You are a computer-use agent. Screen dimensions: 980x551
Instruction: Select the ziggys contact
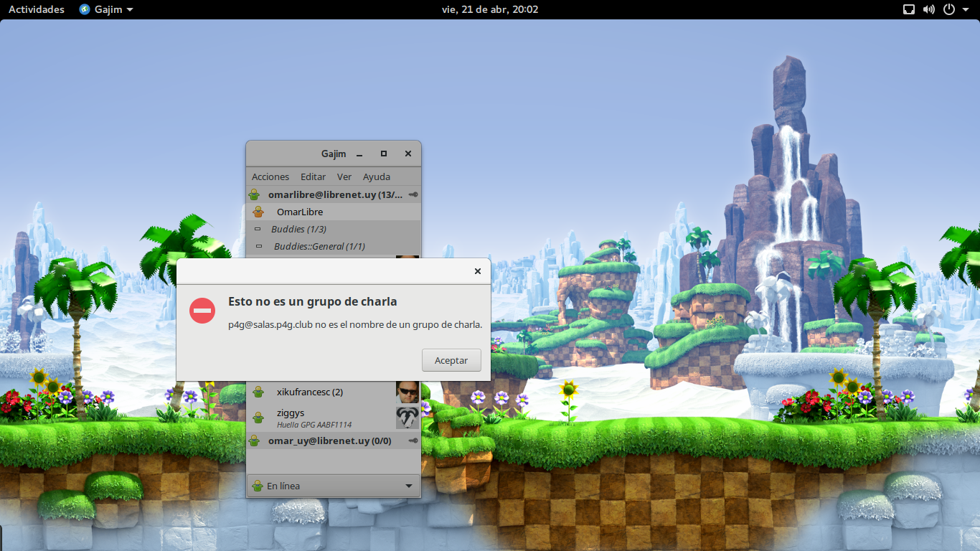tap(334, 418)
